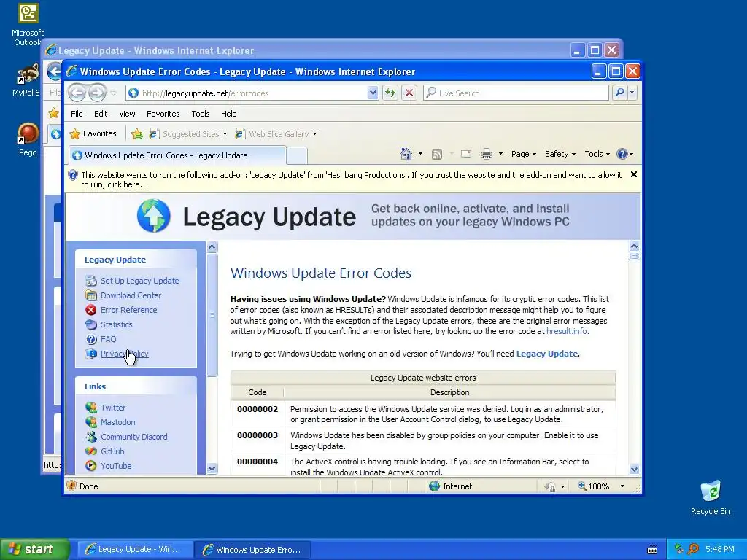Click the Back navigation arrow in front window
This screenshot has width=747, height=560.
pos(77,93)
